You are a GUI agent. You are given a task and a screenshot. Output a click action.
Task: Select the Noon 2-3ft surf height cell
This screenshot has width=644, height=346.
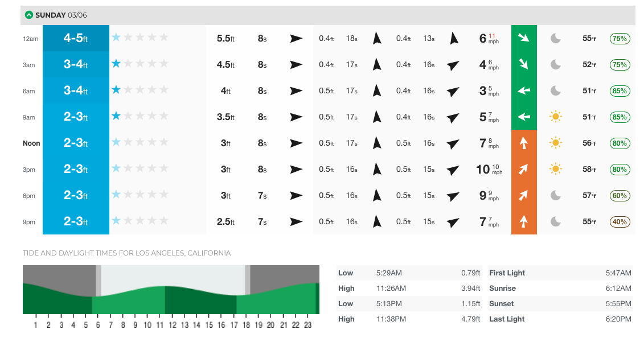(76, 143)
